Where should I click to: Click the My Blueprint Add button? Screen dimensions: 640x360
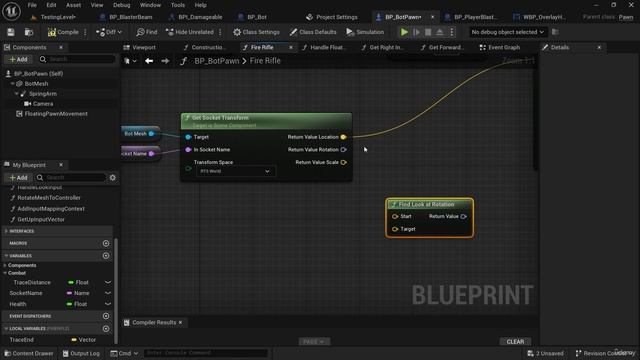click(18, 178)
